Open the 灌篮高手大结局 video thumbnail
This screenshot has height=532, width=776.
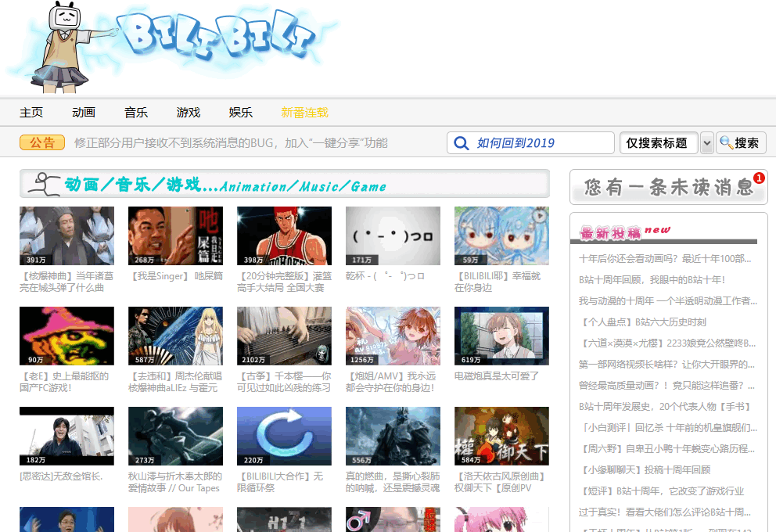point(284,235)
